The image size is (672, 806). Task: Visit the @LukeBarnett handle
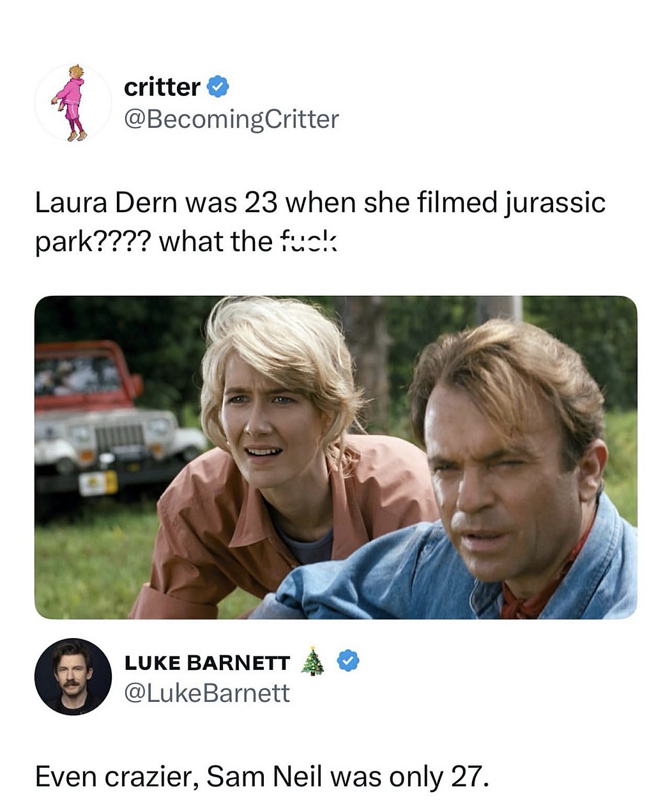[x=207, y=693]
